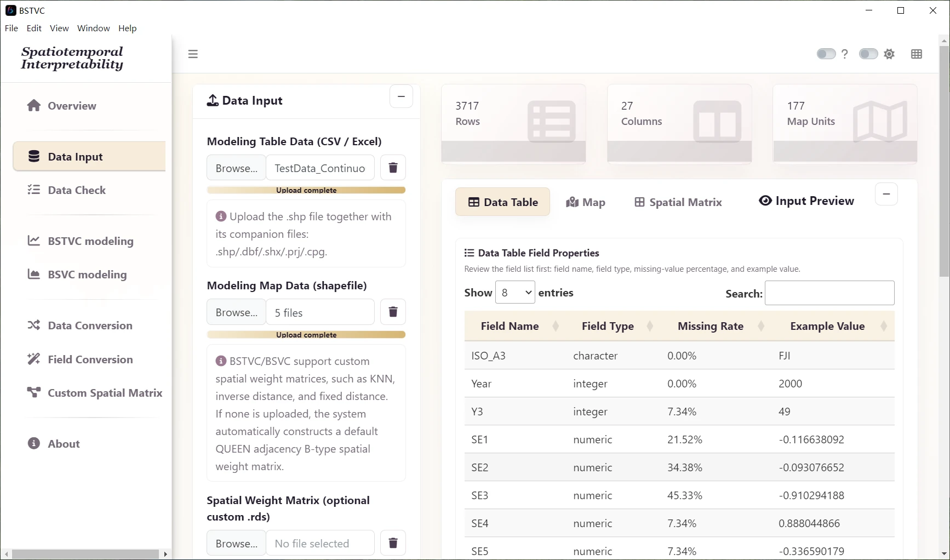Open the grid layout icon at top right
Viewport: 950px width, 560px height.
coord(917,54)
